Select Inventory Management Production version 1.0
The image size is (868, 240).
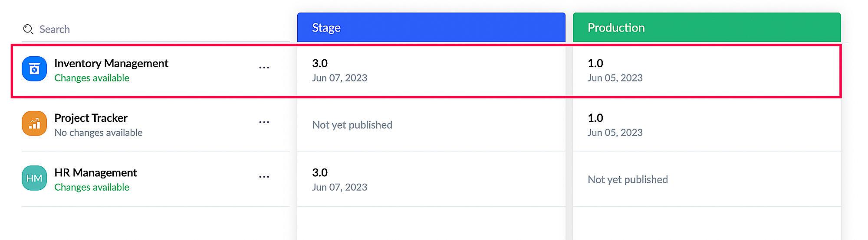595,63
